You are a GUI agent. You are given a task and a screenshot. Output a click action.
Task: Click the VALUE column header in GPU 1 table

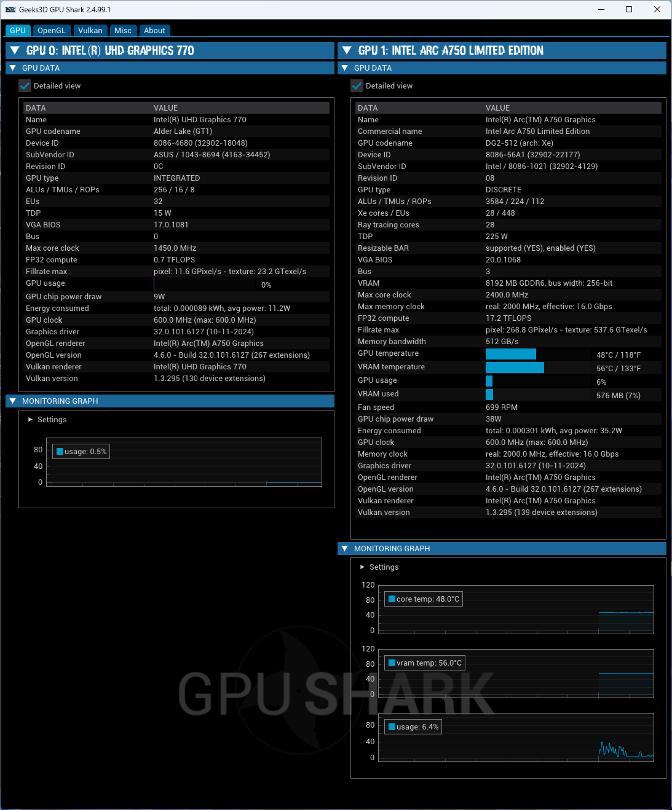(x=497, y=108)
